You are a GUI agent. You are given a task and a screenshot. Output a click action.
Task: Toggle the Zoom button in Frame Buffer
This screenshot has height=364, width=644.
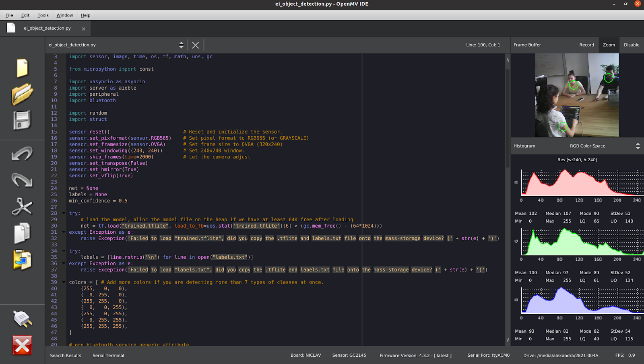tap(609, 45)
